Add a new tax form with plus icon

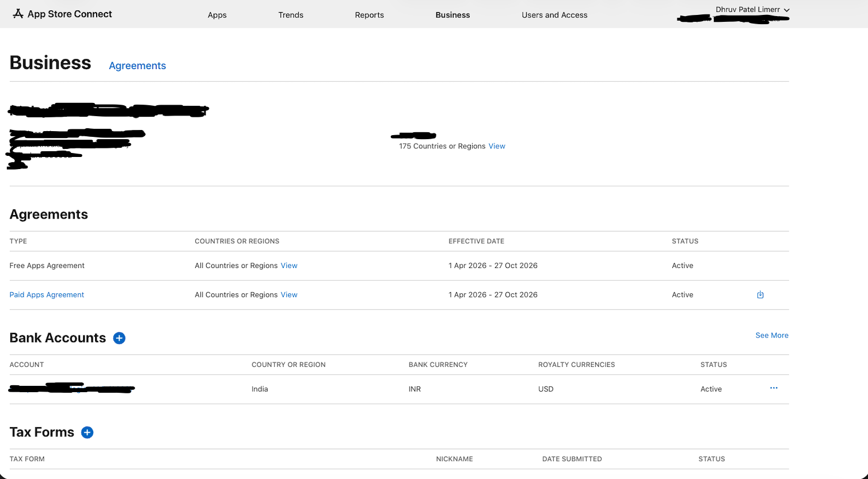point(87,432)
